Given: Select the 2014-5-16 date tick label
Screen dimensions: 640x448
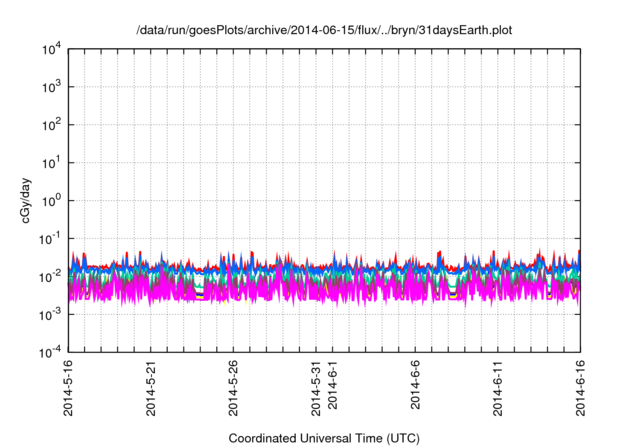Looking at the screenshot, I should point(68,386).
